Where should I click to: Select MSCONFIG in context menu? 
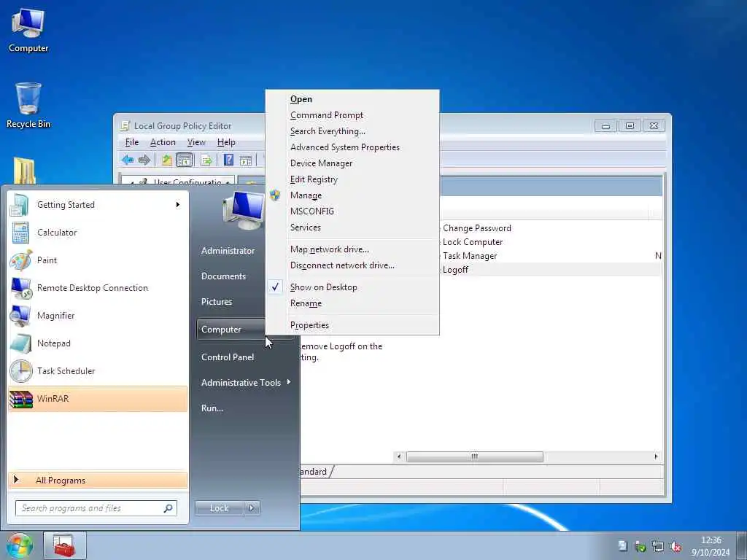(x=352, y=211)
